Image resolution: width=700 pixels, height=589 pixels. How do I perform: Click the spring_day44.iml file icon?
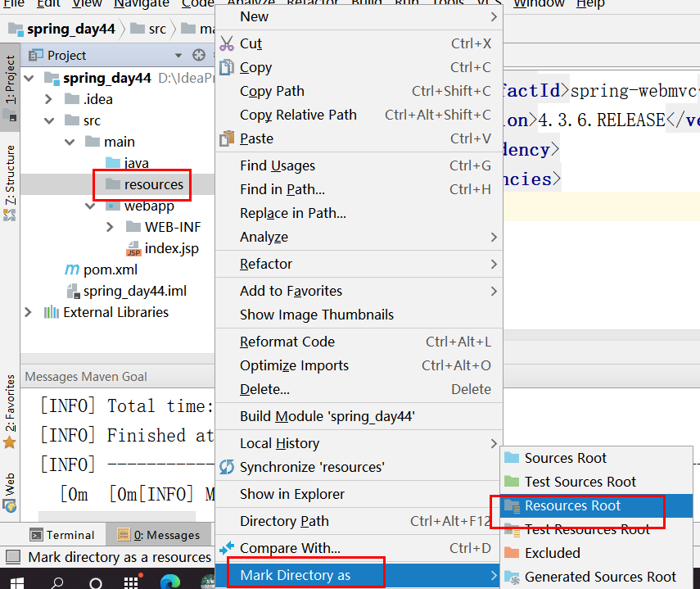(x=73, y=291)
